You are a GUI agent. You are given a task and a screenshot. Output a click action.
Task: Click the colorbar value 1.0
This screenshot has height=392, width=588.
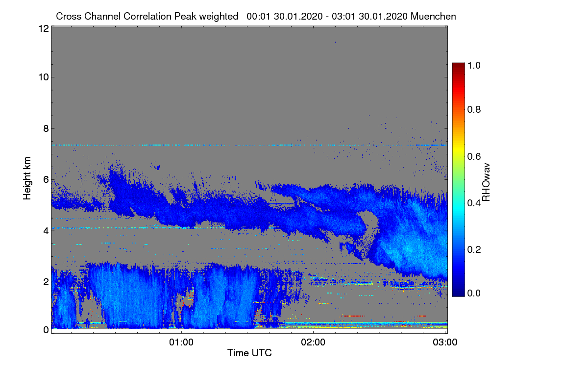click(x=474, y=65)
